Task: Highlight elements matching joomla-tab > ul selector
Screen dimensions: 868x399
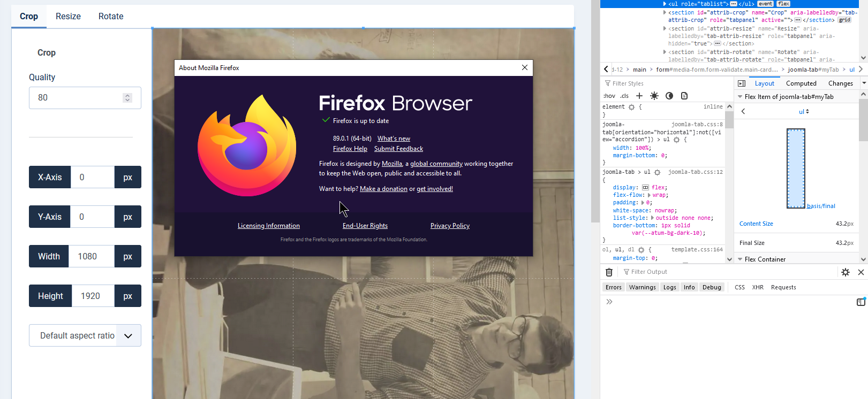Action: tap(657, 172)
